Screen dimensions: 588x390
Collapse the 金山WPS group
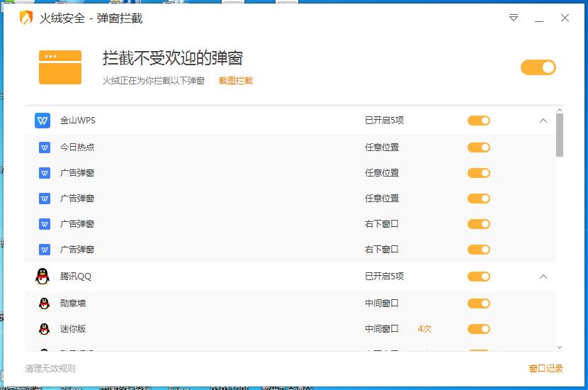(x=543, y=121)
